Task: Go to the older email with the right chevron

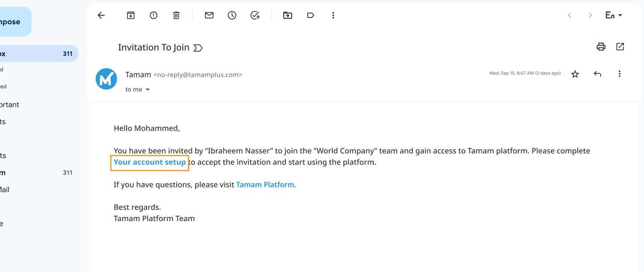Action: point(590,15)
